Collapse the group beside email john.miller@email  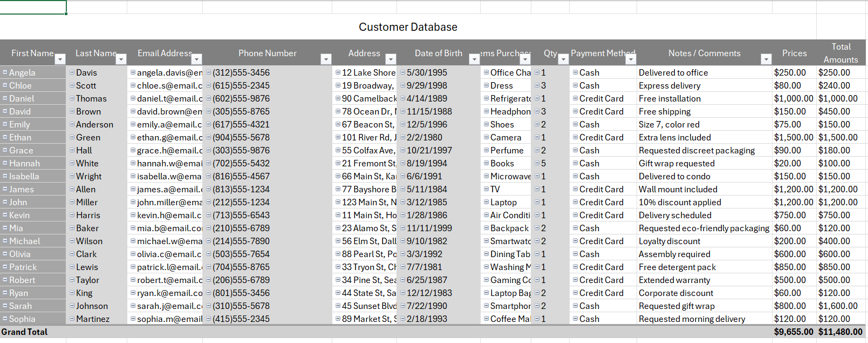click(x=133, y=201)
